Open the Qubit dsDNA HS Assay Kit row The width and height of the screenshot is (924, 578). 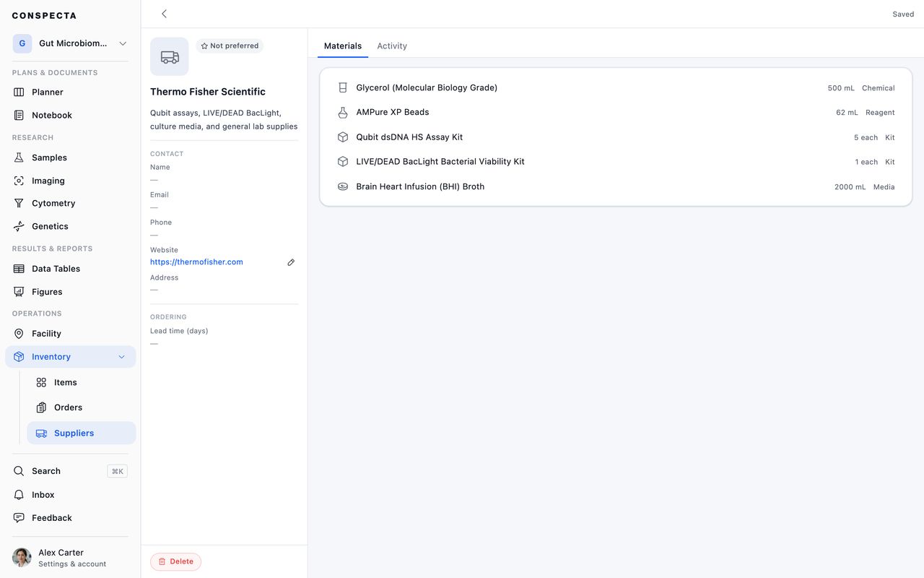click(x=616, y=137)
